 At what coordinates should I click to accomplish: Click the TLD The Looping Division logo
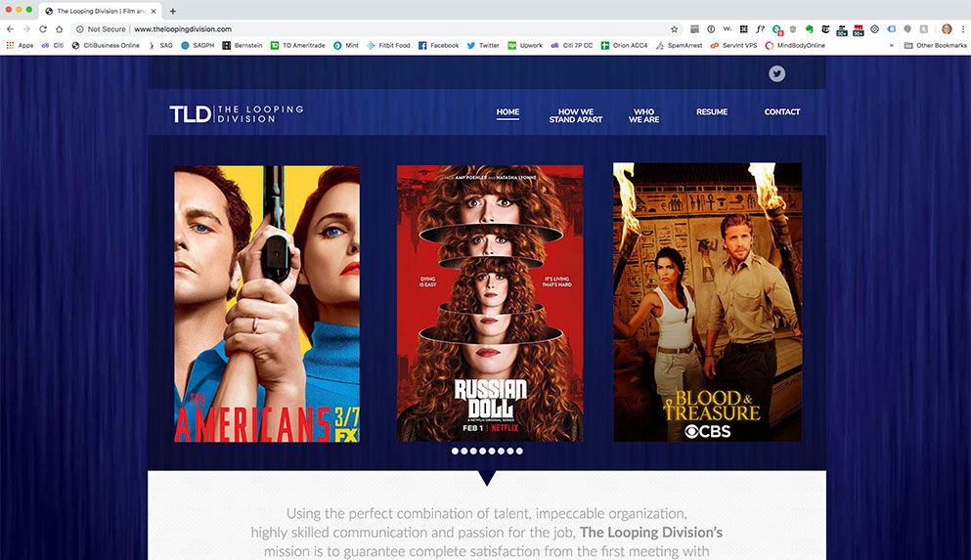(237, 113)
